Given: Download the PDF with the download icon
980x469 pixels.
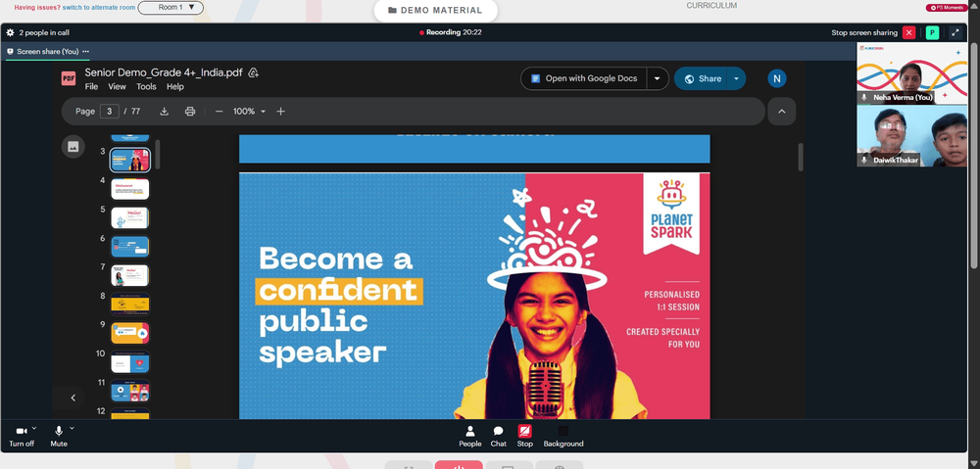Looking at the screenshot, I should pyautogui.click(x=165, y=112).
